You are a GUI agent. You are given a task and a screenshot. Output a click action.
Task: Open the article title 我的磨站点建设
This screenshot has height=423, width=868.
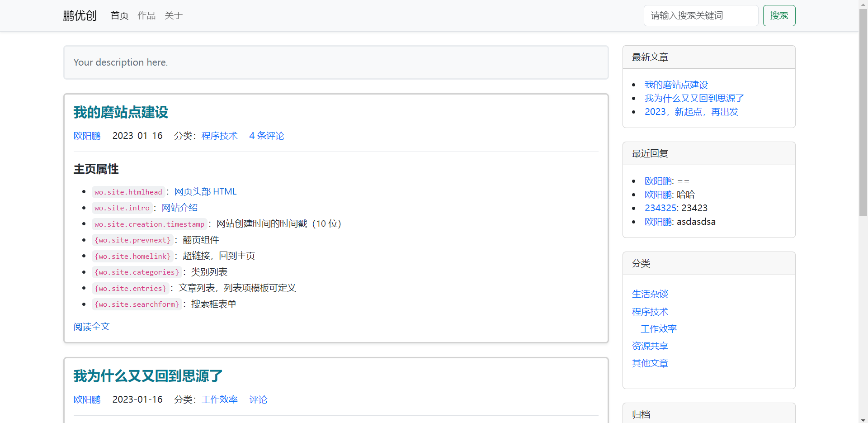[121, 112]
